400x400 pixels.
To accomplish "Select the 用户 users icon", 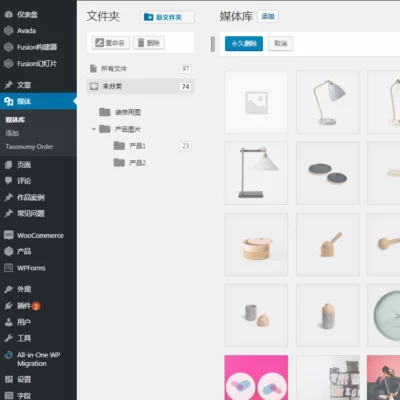I will click(9, 322).
